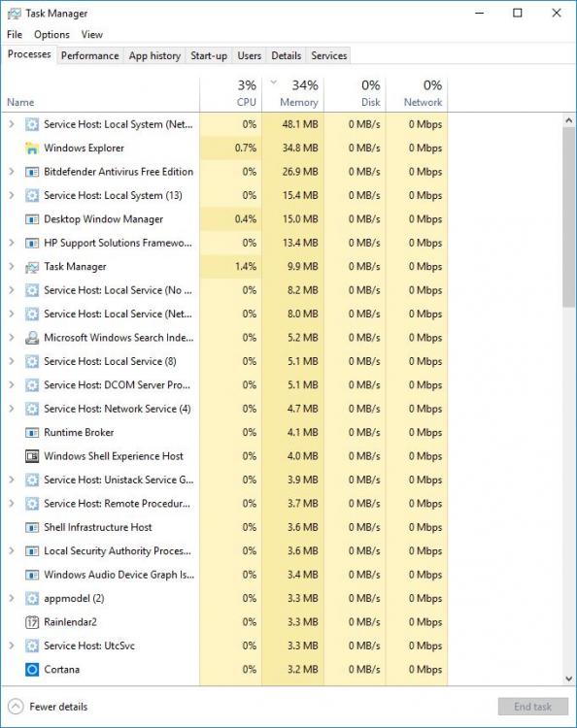
Task: Select the Runtime Broker process name
Action: [x=79, y=433]
